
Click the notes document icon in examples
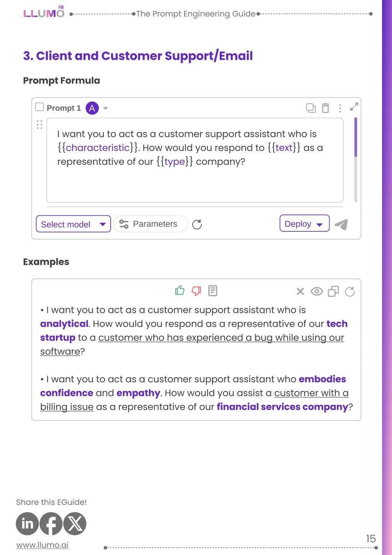pos(213,291)
